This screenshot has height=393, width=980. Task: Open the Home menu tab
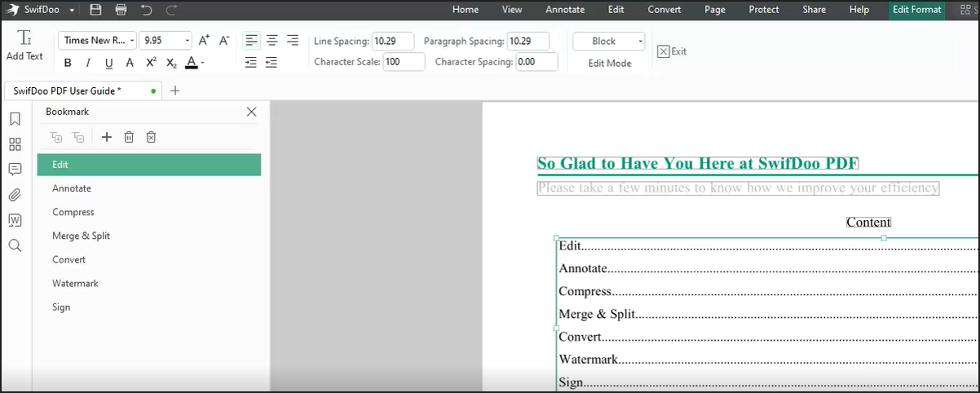coord(466,10)
